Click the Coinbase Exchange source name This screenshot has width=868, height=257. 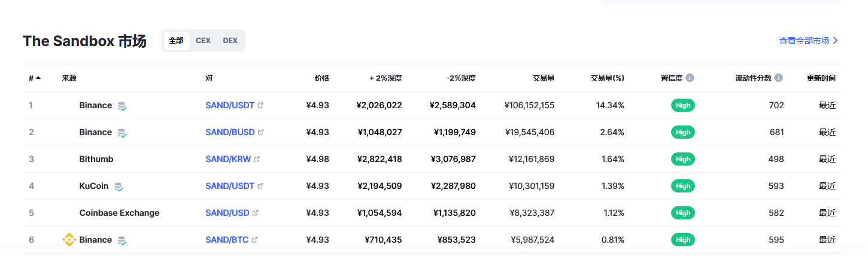click(119, 213)
